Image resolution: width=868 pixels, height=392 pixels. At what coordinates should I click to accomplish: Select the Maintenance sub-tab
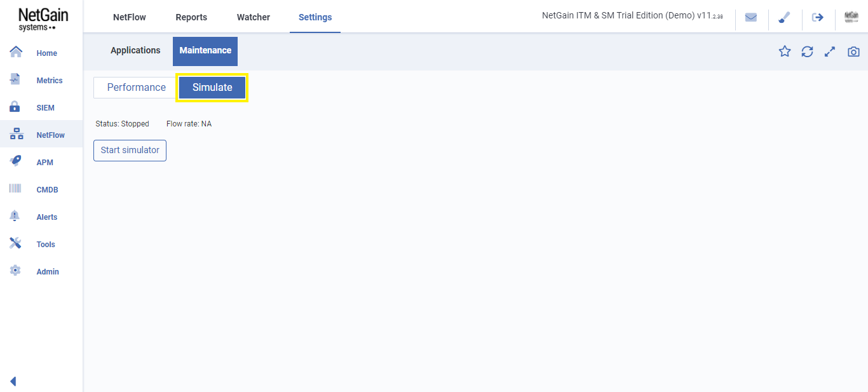tap(205, 51)
